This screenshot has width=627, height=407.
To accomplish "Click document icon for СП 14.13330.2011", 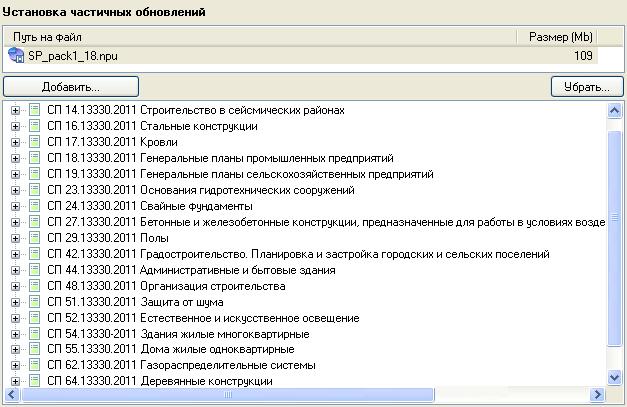I will 34,110.
